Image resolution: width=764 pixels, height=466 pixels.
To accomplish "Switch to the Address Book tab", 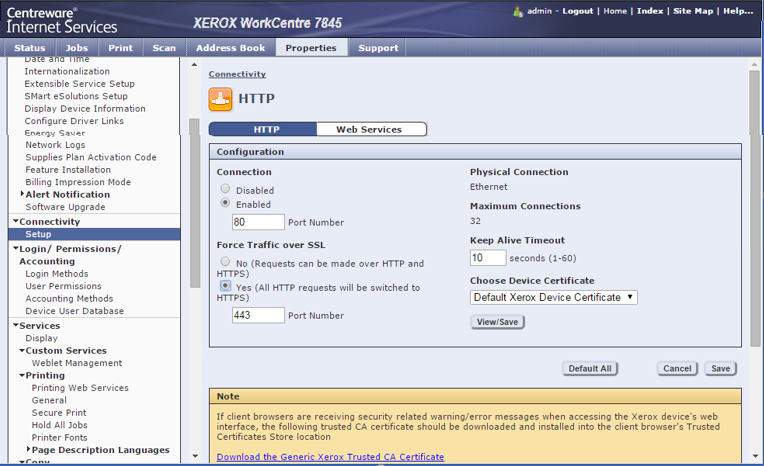I will (230, 47).
